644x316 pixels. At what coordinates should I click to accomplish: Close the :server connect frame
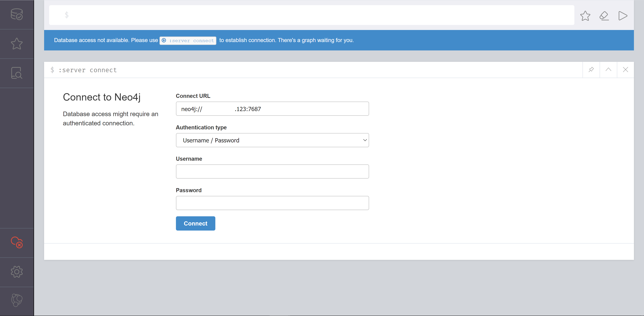[626, 70]
